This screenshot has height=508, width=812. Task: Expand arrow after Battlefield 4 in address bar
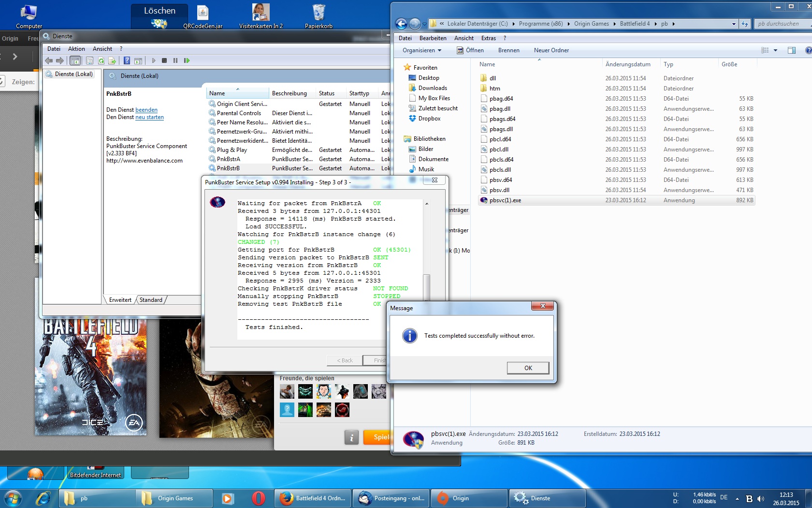pos(655,24)
